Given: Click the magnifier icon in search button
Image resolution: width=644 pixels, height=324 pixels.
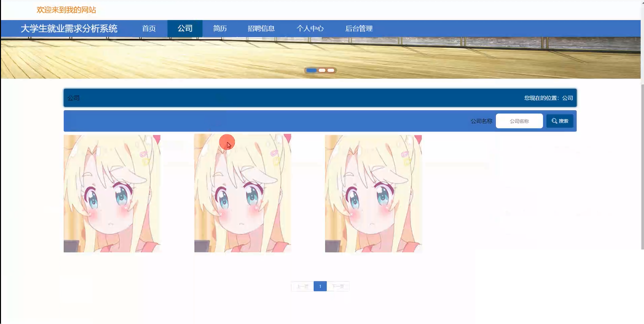Looking at the screenshot, I should click(x=554, y=121).
